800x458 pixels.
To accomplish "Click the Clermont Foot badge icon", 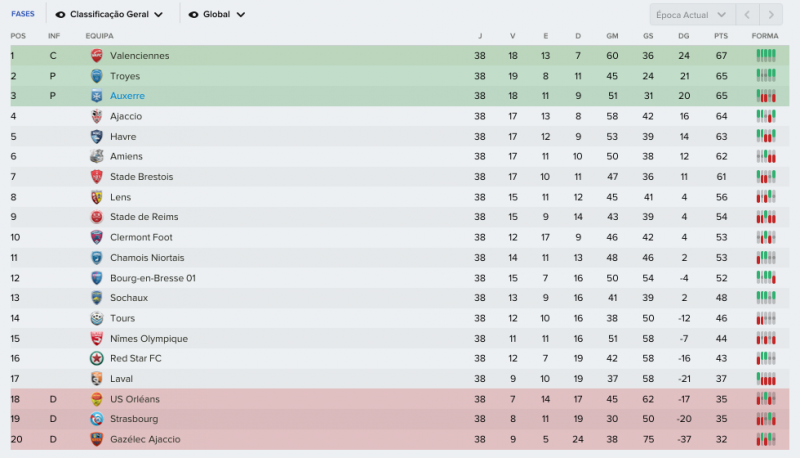I will [97, 237].
